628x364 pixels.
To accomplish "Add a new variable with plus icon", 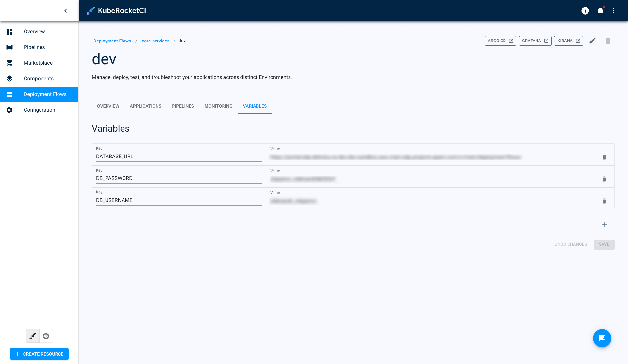I will (x=604, y=224).
